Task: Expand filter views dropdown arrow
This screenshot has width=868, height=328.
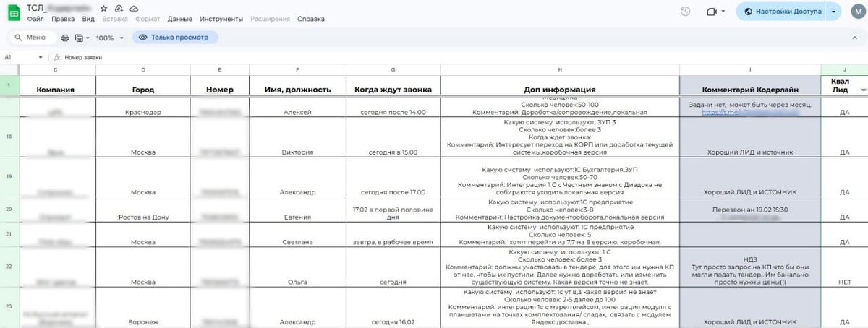Action: pos(88,38)
